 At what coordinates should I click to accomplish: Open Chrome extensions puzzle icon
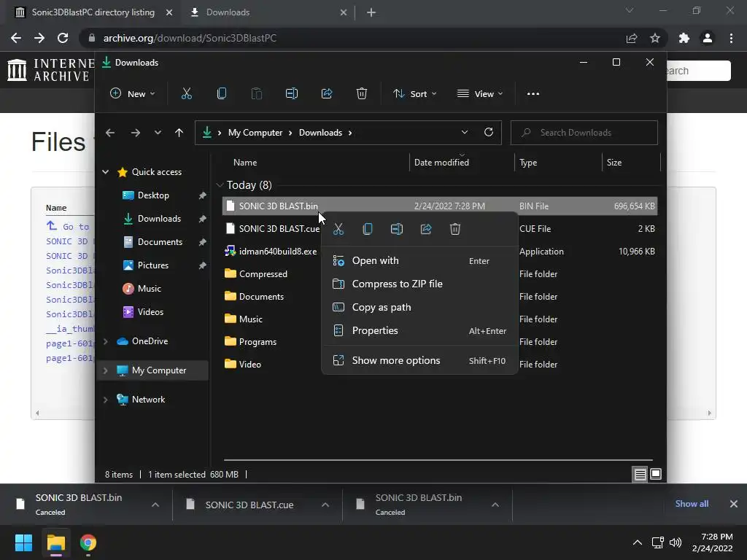(x=684, y=38)
